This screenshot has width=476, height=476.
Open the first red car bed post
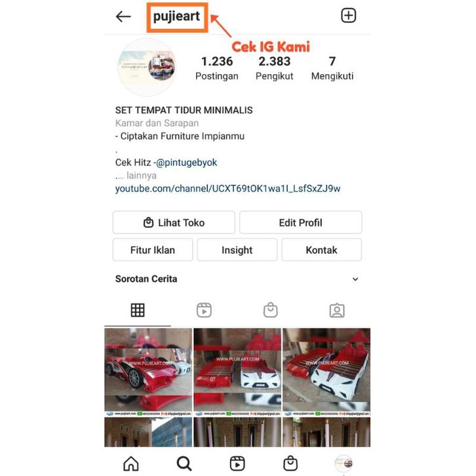coord(148,372)
